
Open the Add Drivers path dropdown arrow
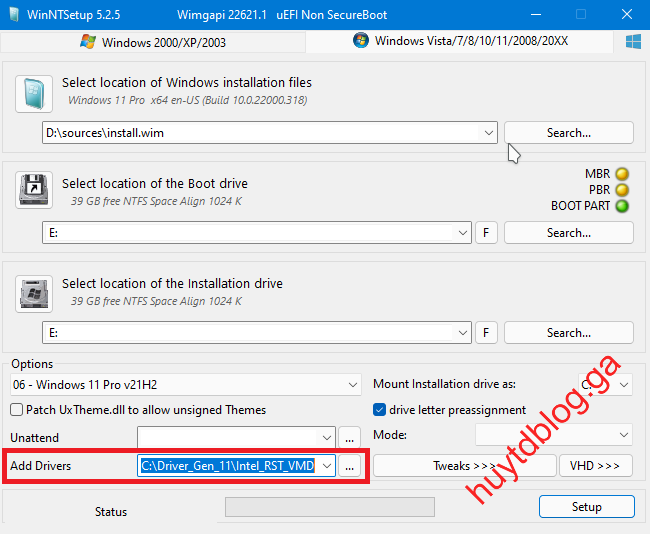coord(327,466)
